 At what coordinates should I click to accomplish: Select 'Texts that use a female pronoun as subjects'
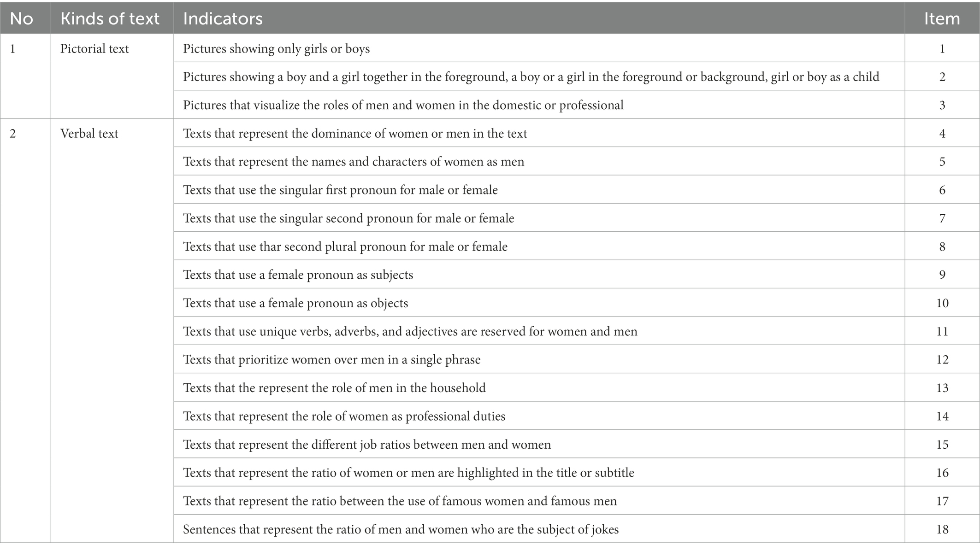pyautogui.click(x=539, y=274)
